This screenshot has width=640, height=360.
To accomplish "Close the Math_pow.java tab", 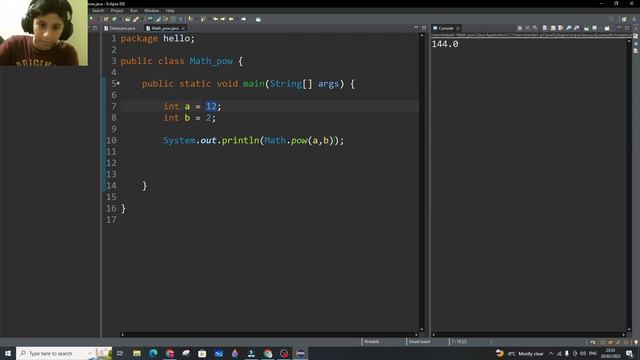I will click(x=183, y=28).
